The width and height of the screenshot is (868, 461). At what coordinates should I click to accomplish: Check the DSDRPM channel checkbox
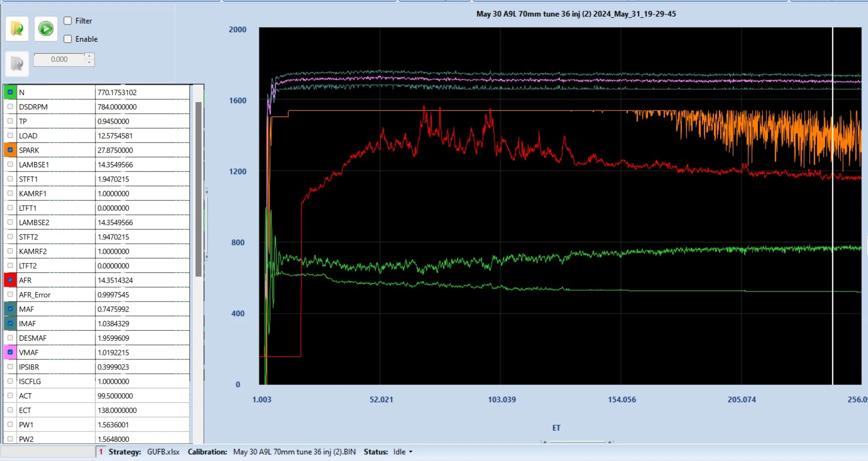(10, 107)
